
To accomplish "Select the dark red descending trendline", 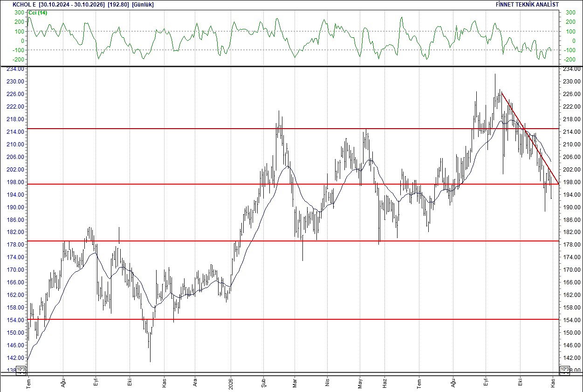I will point(530,138).
